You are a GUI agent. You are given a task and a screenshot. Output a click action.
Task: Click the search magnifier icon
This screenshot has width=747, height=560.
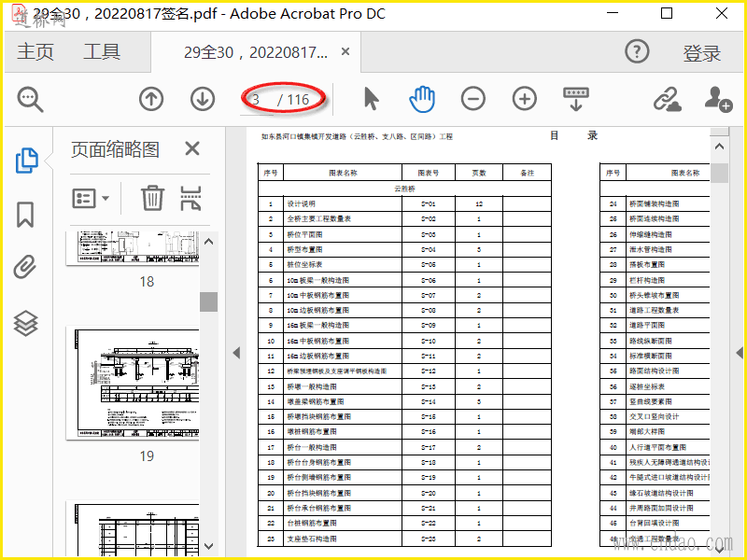tap(30, 98)
